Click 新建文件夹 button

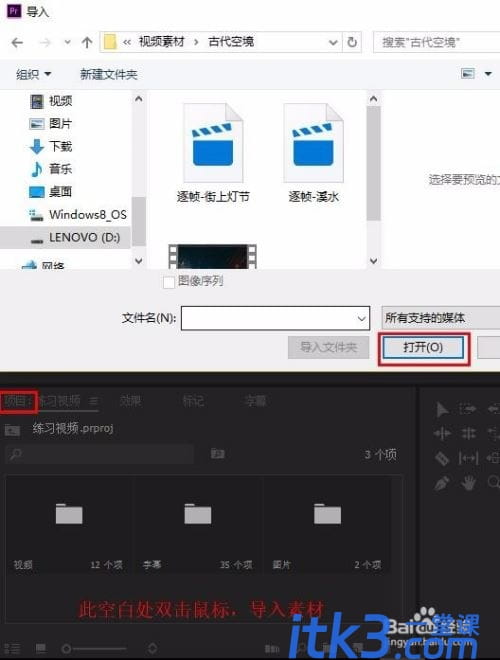[x=109, y=75]
